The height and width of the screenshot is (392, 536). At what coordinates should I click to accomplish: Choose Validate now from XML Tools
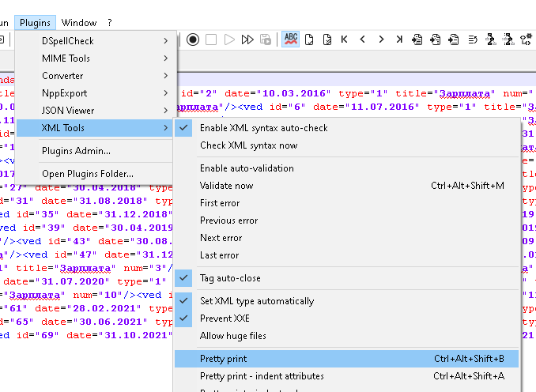coord(226,186)
